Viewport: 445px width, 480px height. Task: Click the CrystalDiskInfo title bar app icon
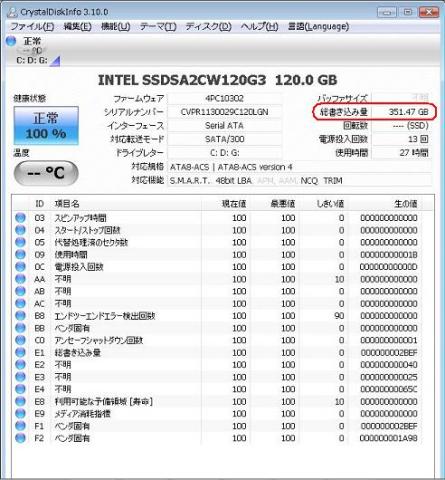pyautogui.click(x=12, y=12)
